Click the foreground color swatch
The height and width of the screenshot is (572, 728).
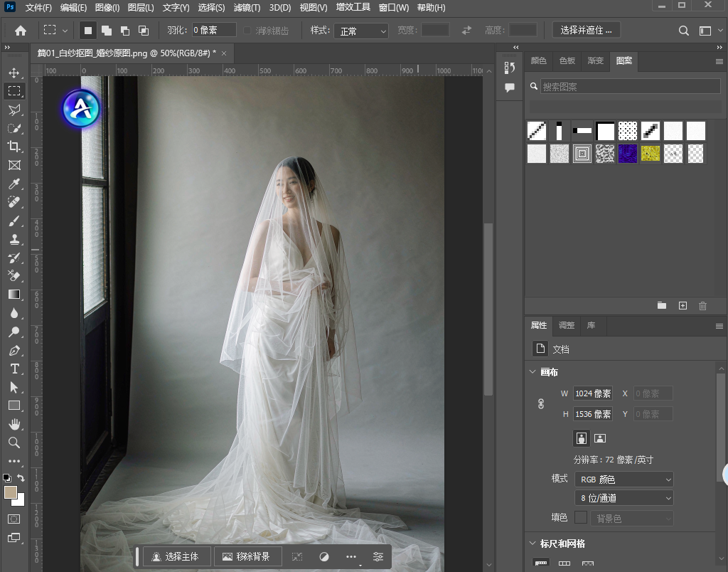pyautogui.click(x=10, y=492)
